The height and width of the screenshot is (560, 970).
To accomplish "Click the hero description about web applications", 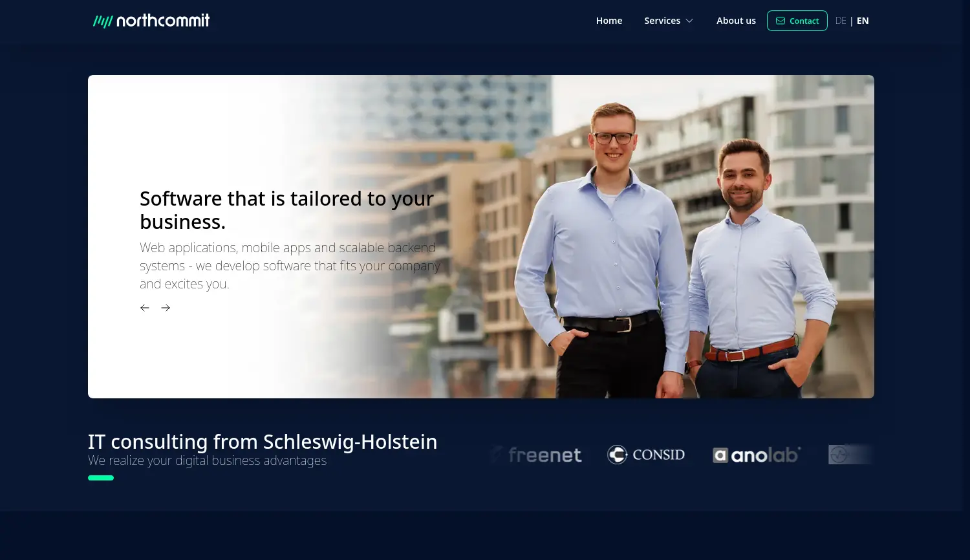I will [290, 266].
